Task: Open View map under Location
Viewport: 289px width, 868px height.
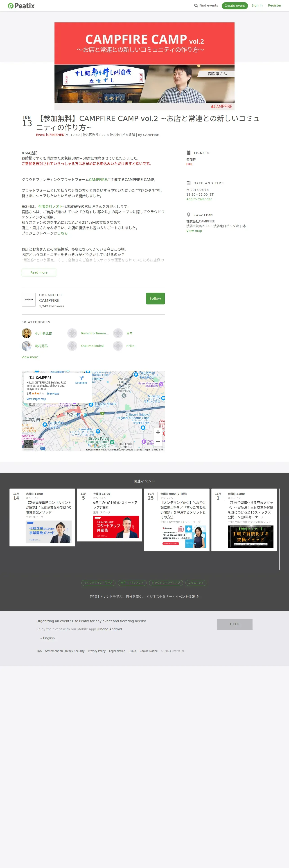Action: (x=194, y=231)
